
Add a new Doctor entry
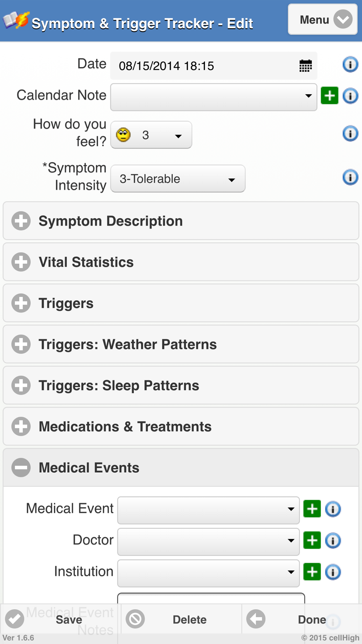(x=312, y=540)
